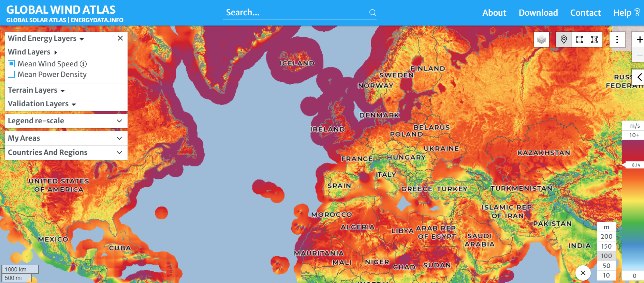The width and height of the screenshot is (644, 283).
Task: Open the map layers switcher
Action: [541, 40]
